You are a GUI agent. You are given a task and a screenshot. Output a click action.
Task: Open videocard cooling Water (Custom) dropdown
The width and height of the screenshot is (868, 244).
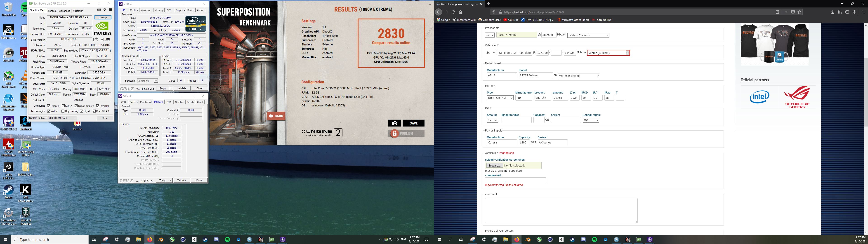click(608, 53)
